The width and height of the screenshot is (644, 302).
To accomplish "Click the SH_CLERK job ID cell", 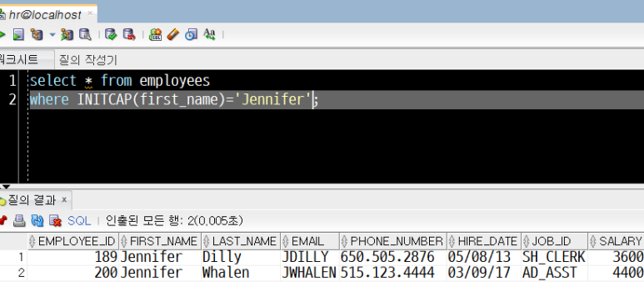I will point(555,257).
